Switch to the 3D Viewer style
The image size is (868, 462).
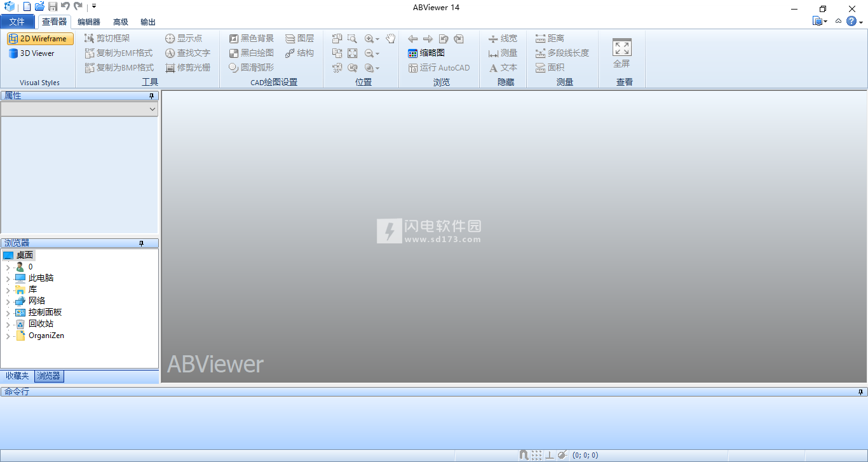[32, 53]
